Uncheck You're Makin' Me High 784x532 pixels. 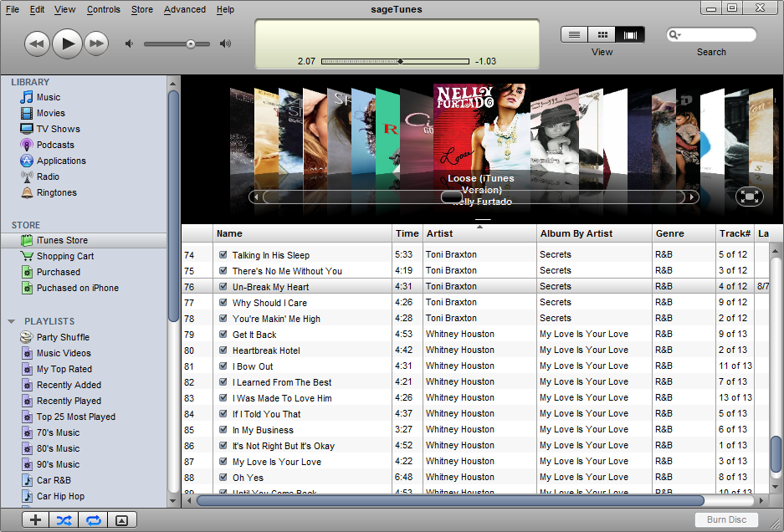223,319
